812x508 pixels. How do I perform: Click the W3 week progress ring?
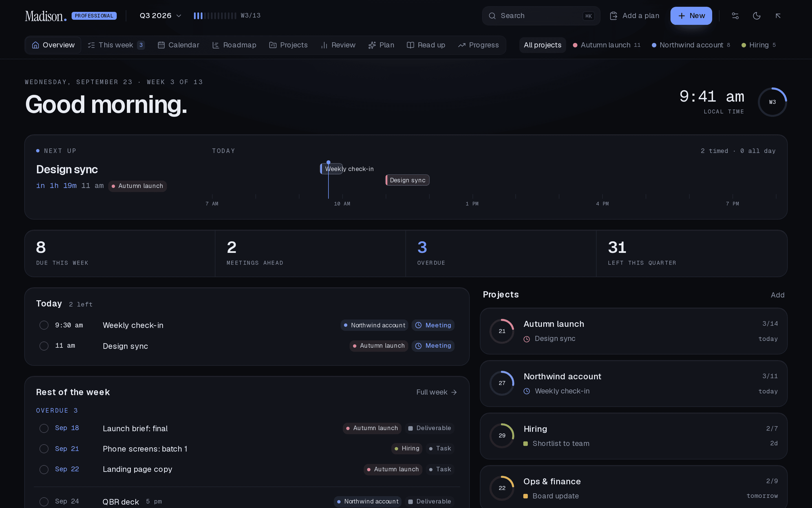[773, 102]
